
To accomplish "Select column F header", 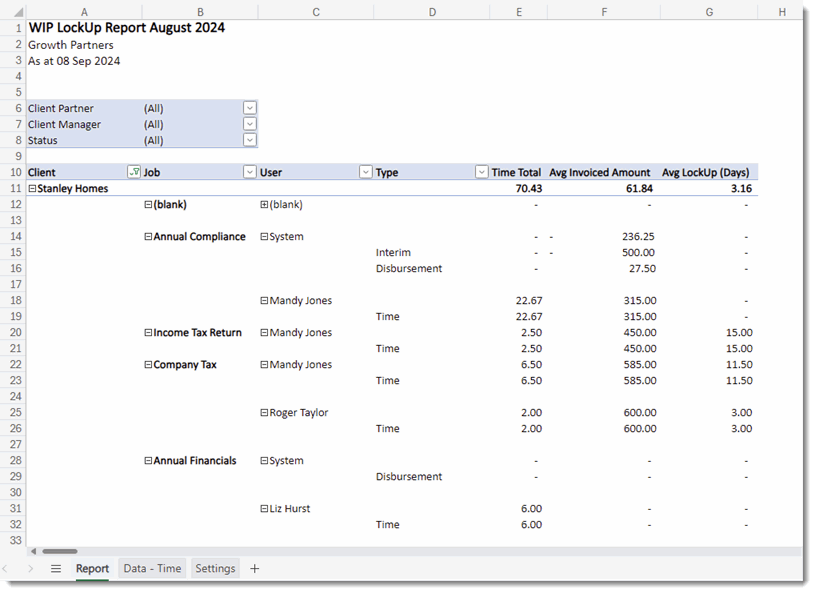I will (x=603, y=11).
